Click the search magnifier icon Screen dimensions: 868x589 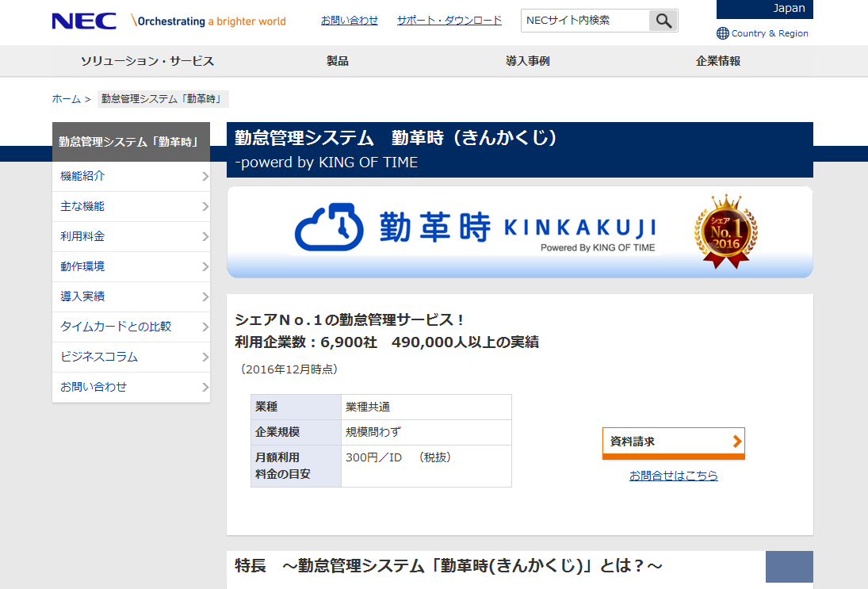pos(663,21)
